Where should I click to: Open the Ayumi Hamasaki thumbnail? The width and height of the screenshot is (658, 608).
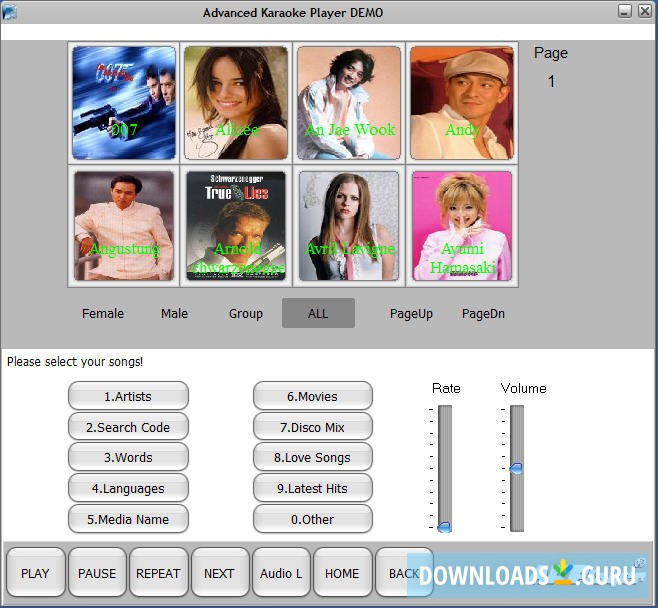click(x=462, y=226)
